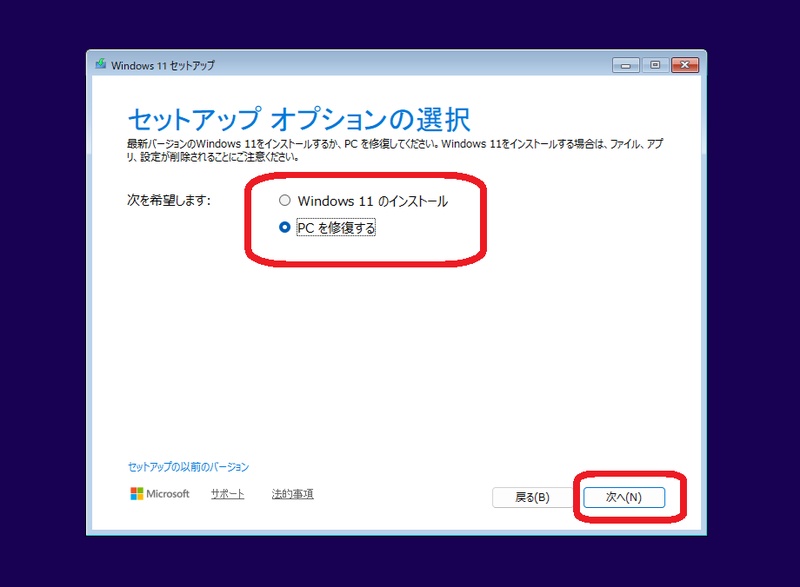
Task: Click the Windows 11 setup title bar icon
Action: [101, 64]
